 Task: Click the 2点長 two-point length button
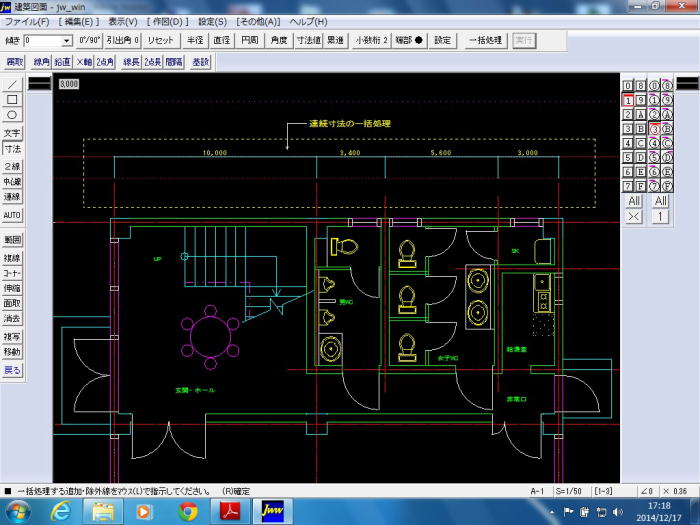click(153, 62)
